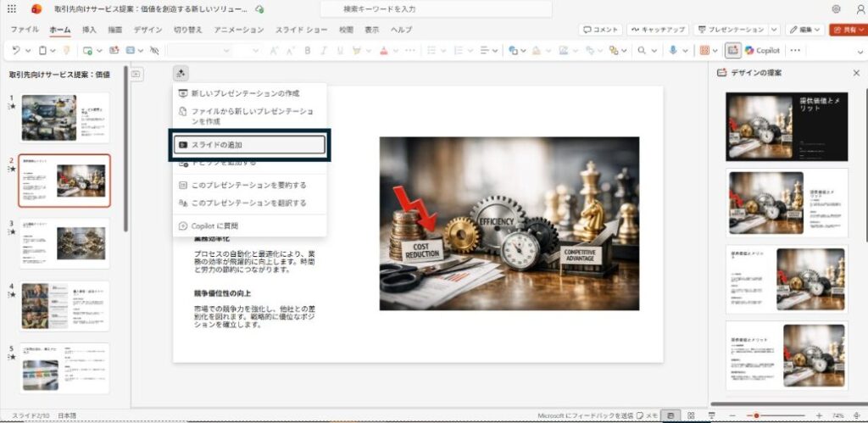Open the Microsoft 365 app launcher
This screenshot has height=423, width=868.
click(12, 9)
